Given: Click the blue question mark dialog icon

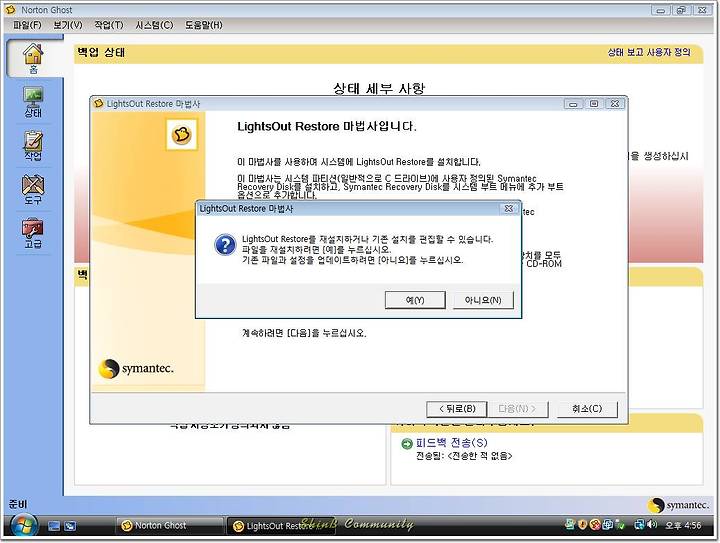Looking at the screenshot, I should pos(225,245).
